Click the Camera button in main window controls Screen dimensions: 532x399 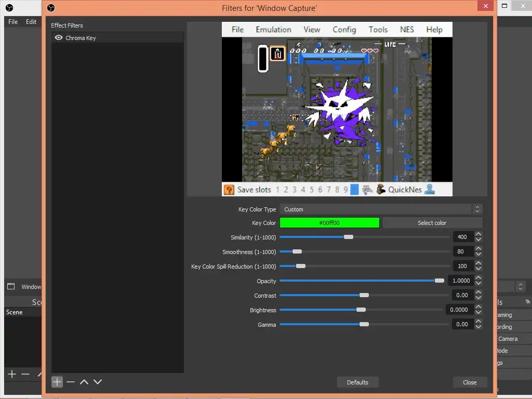(514, 339)
